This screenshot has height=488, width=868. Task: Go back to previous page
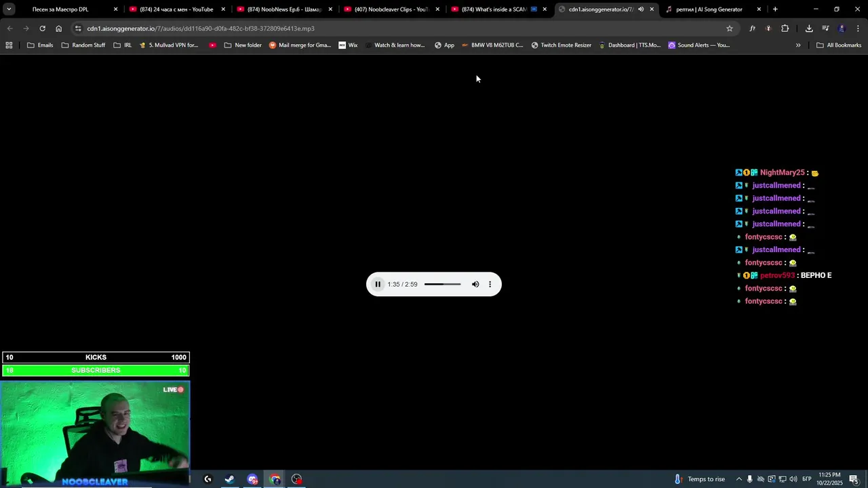coord(9,28)
